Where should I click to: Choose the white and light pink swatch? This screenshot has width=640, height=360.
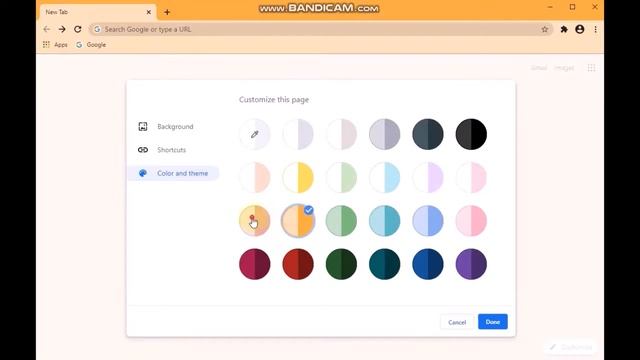click(471, 178)
